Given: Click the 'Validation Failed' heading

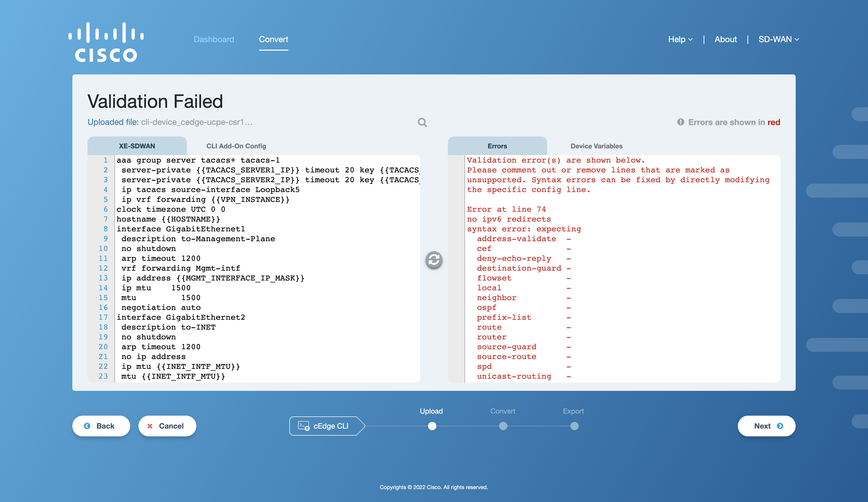Looking at the screenshot, I should pyautogui.click(x=155, y=101).
